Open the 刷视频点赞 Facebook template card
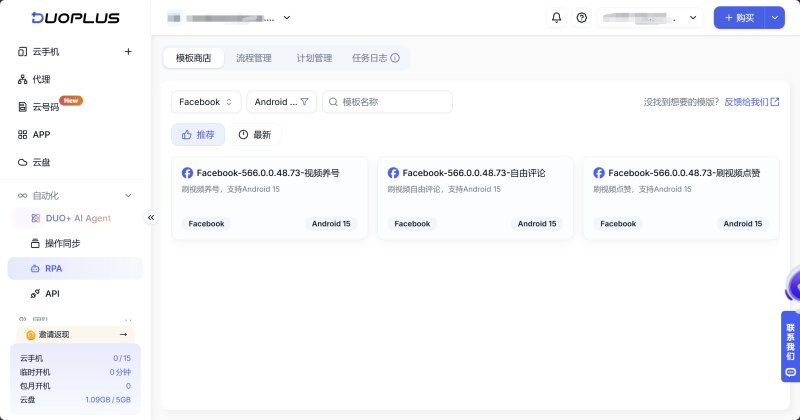Screen dimensions: 800x420 tap(681, 198)
